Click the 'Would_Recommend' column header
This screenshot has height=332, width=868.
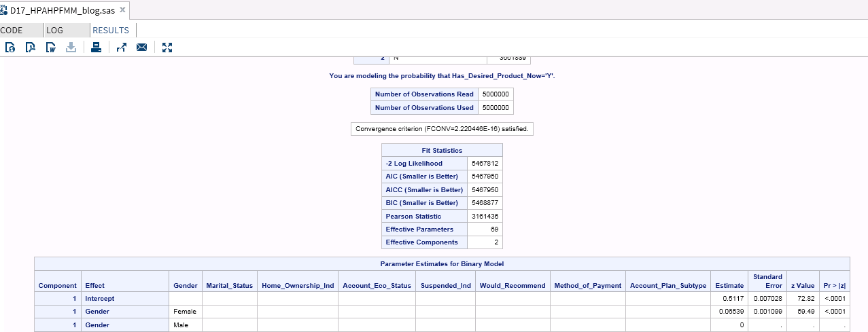click(x=513, y=285)
